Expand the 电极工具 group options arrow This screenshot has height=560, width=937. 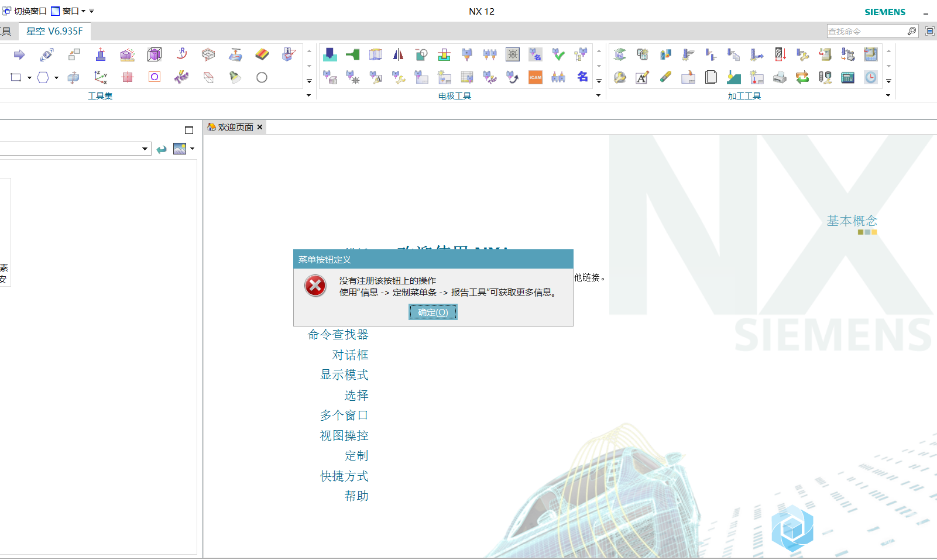598,95
